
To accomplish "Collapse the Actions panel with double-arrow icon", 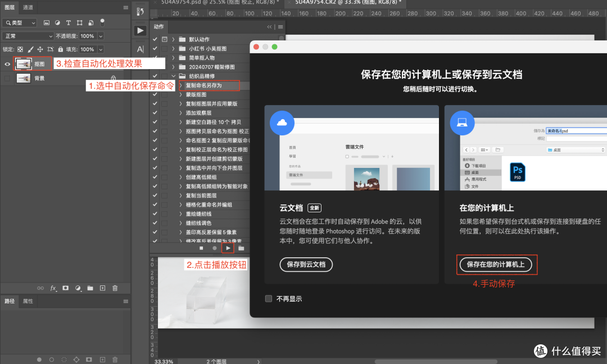I will tap(269, 27).
